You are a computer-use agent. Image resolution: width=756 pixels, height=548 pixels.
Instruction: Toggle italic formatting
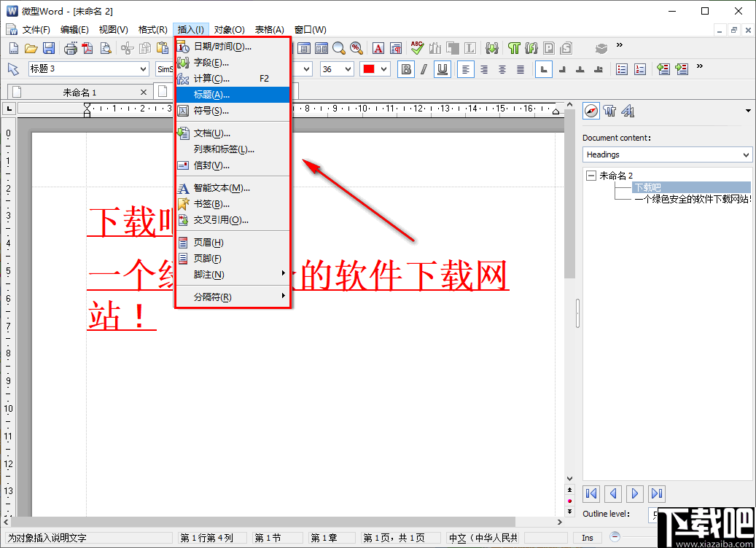423,69
